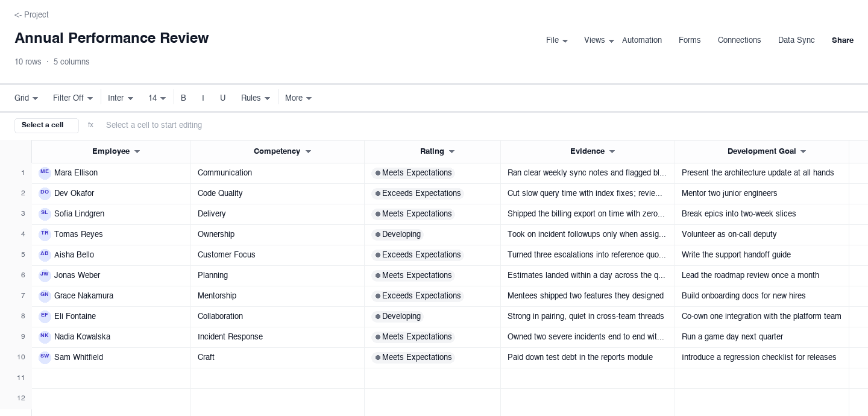Click the Select a cell name box
Image resolution: width=868 pixels, height=416 pixels.
tap(46, 125)
